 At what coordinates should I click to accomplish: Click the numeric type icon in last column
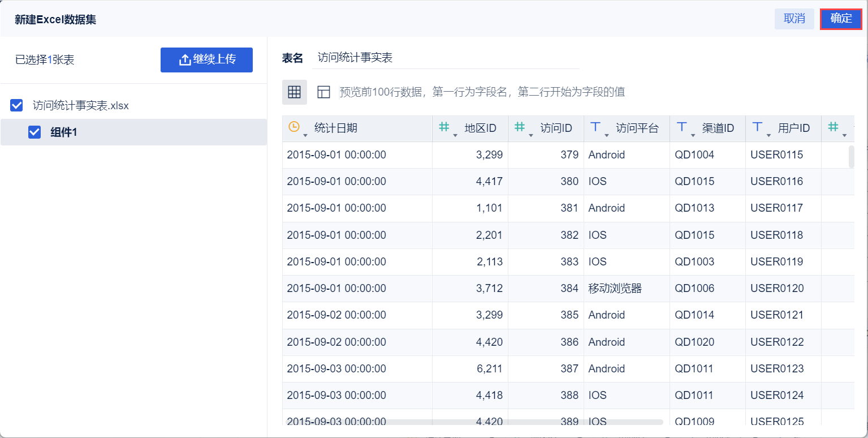point(833,127)
